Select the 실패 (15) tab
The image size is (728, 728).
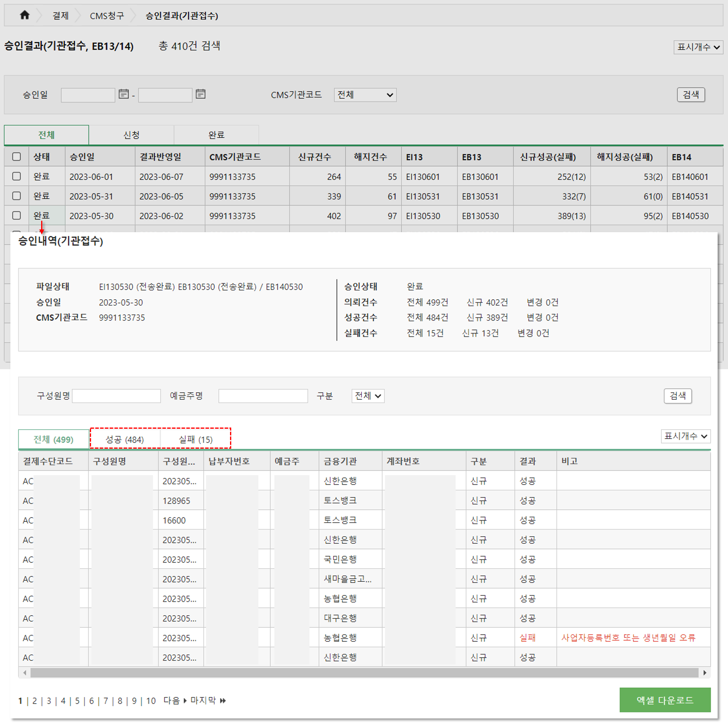click(196, 440)
